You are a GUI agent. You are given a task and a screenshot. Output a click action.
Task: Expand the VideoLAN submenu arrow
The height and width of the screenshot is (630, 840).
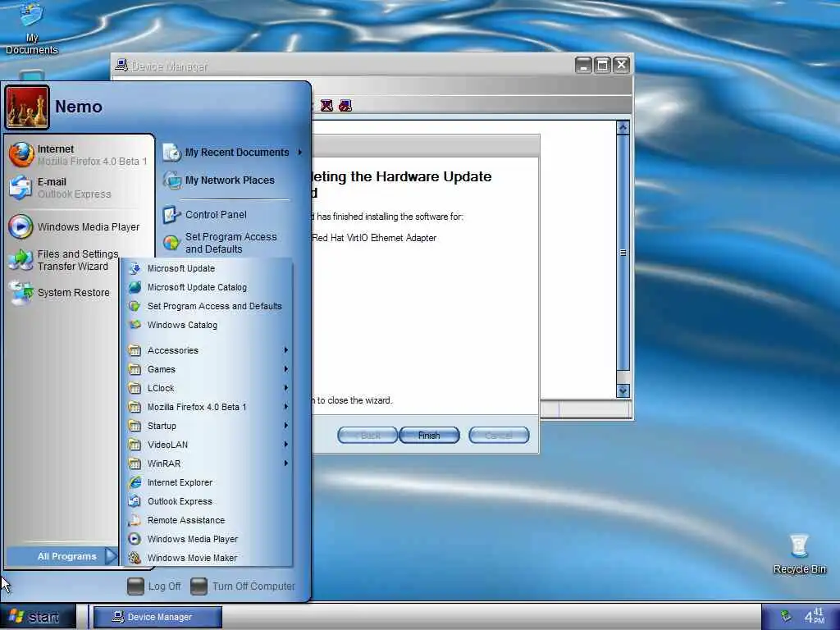click(286, 444)
